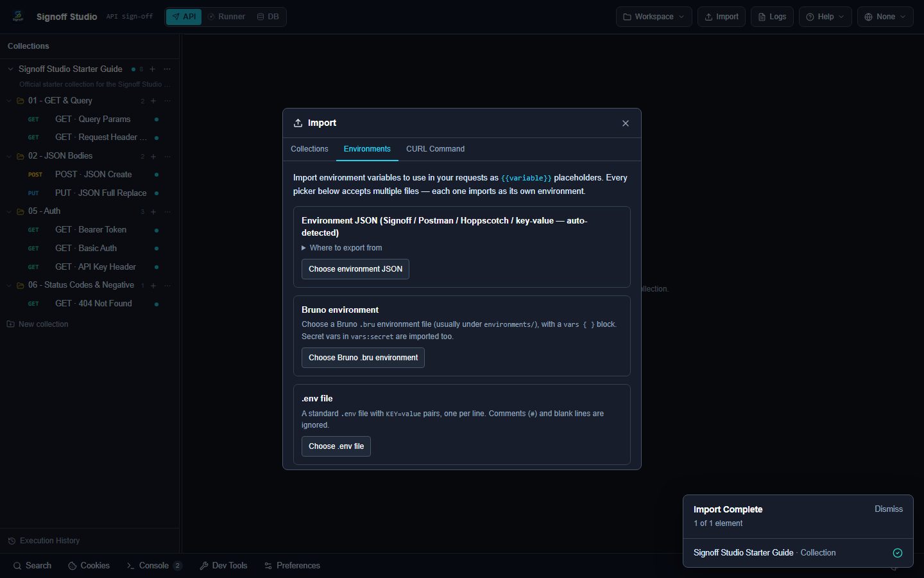Dismiss the Import Complete notification
Screen dimensions: 924x578
pyautogui.click(x=889, y=509)
